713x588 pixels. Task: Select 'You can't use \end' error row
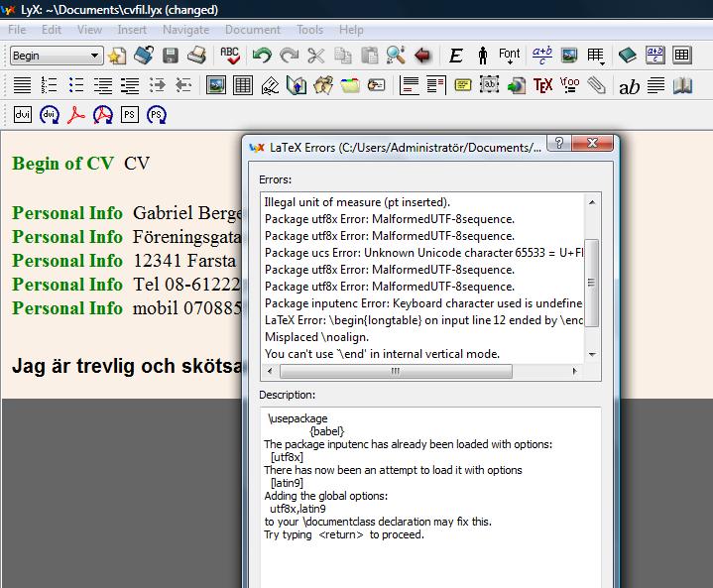(382, 354)
